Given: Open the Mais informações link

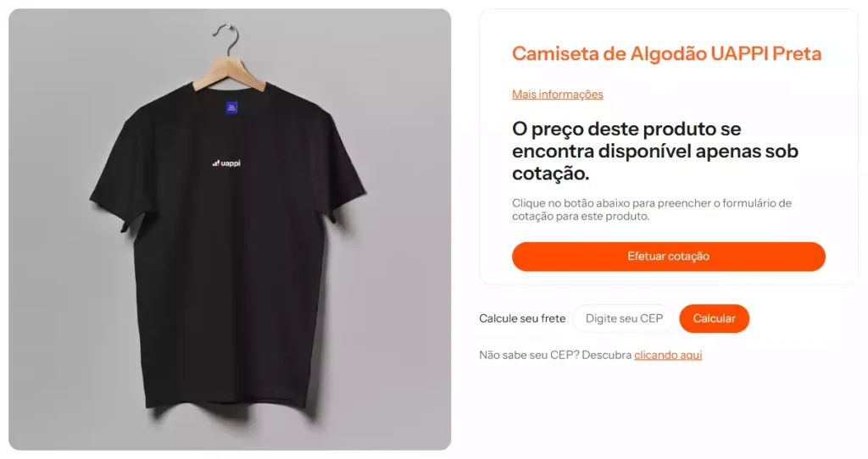Looking at the screenshot, I should pyautogui.click(x=557, y=95).
